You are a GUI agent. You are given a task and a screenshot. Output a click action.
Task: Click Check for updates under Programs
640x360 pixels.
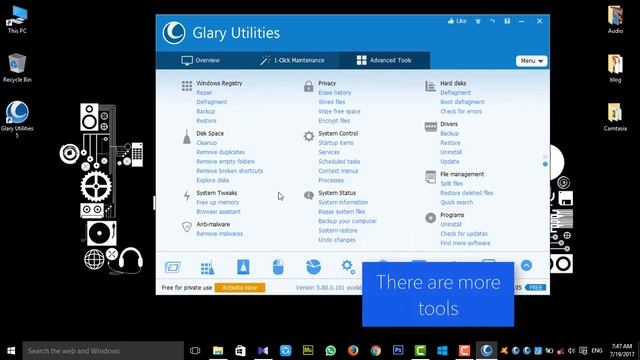coord(464,234)
